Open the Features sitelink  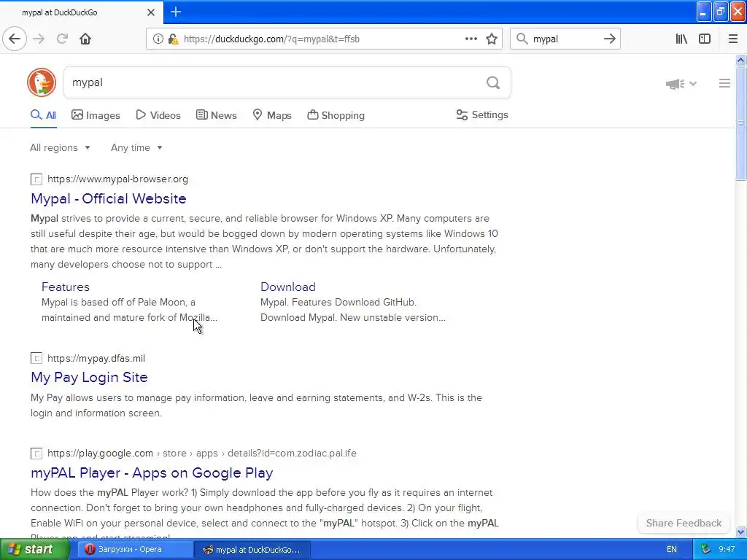[65, 287]
